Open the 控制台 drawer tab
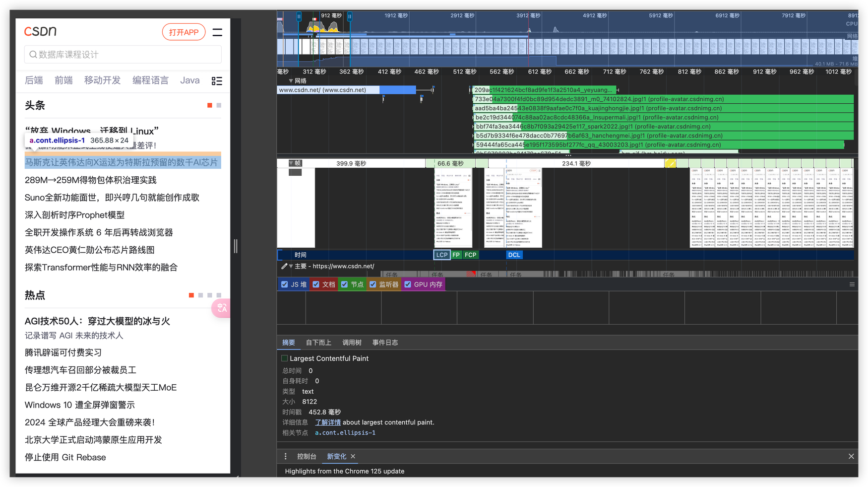Screen dimensions: 868x487 coord(307,456)
